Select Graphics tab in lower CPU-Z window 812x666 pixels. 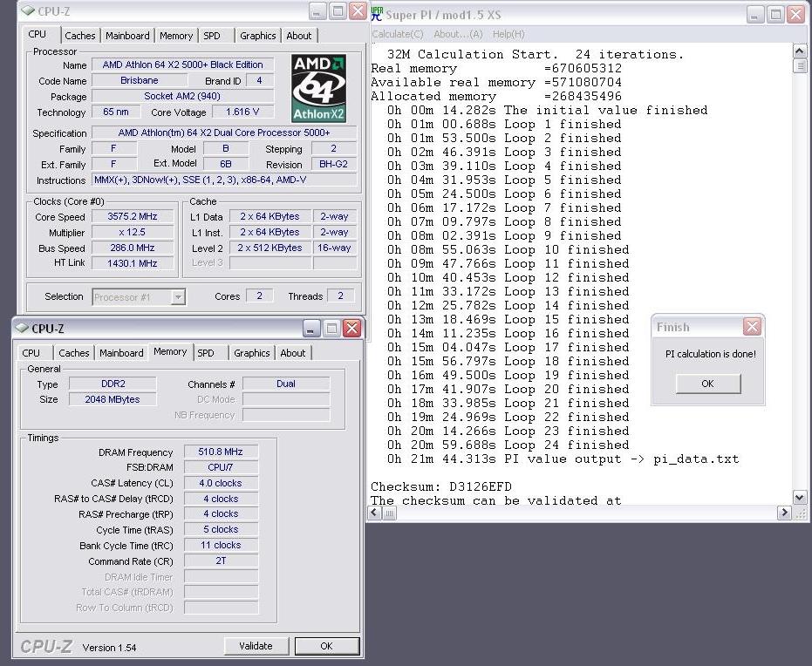252,353
